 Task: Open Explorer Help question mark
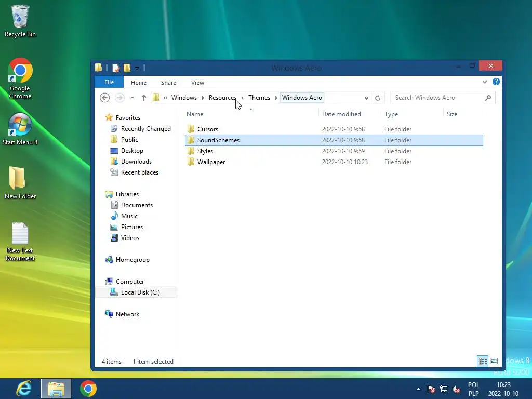tap(496, 82)
